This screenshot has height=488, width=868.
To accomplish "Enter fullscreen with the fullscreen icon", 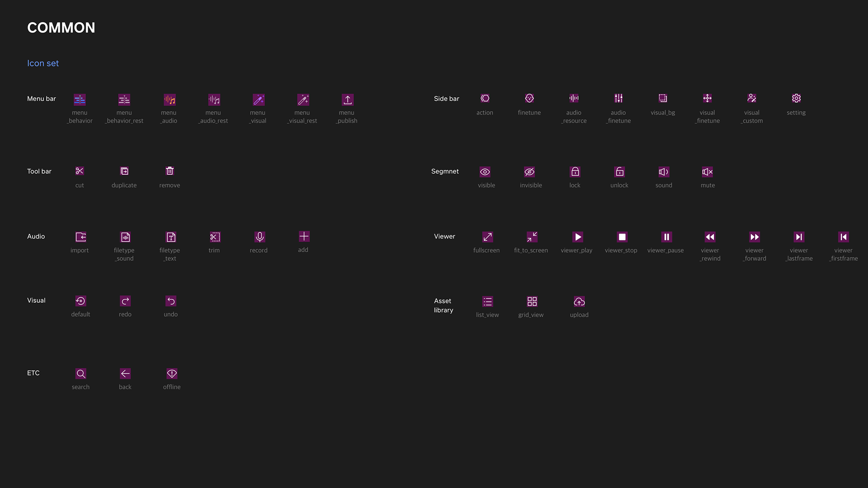I will click(487, 237).
